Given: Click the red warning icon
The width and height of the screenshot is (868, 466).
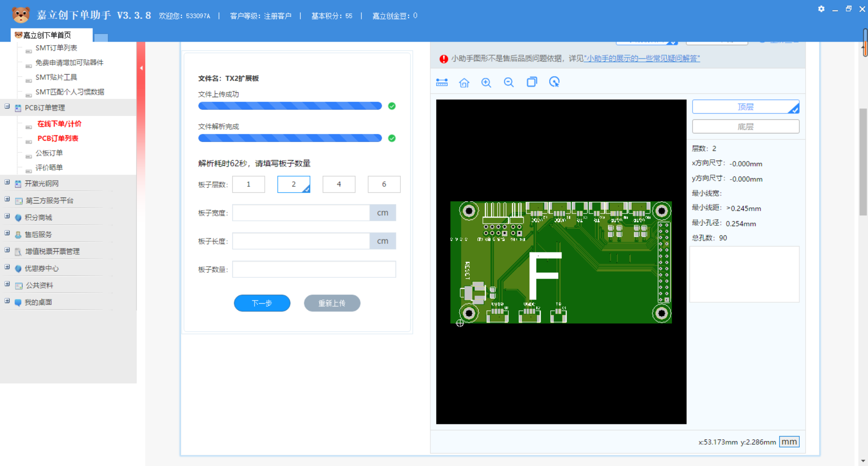Looking at the screenshot, I should 443,59.
